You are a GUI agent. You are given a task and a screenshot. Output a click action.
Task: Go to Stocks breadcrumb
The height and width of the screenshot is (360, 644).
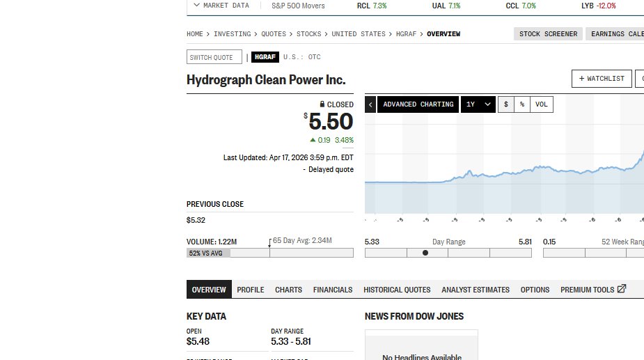tap(309, 33)
